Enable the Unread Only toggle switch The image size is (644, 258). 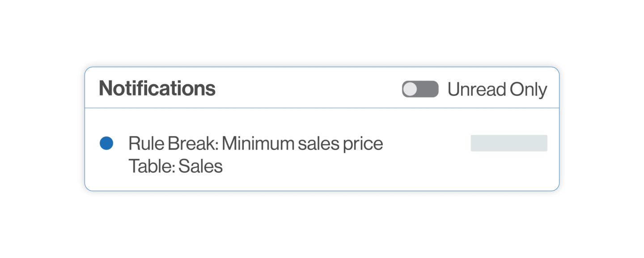420,89
